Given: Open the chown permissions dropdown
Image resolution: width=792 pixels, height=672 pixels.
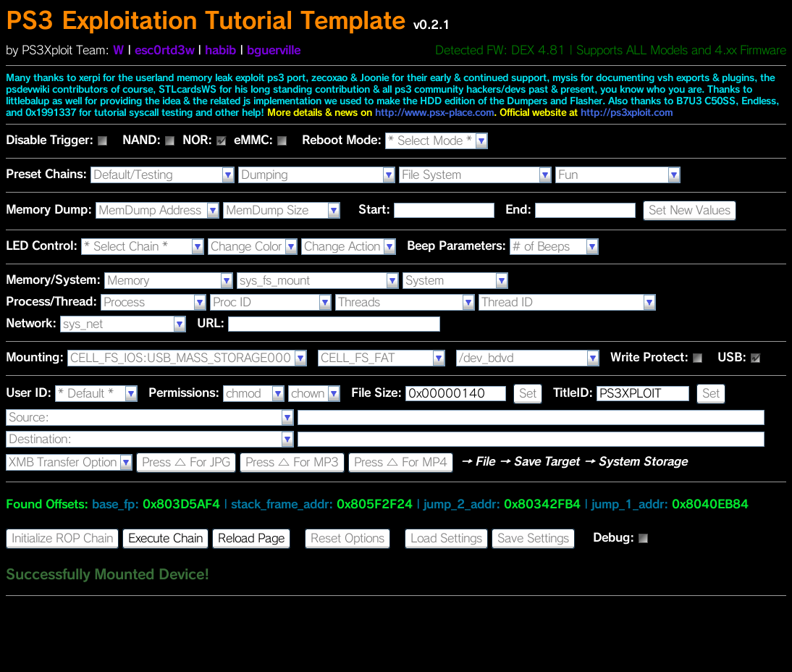Looking at the screenshot, I should pyautogui.click(x=314, y=394).
